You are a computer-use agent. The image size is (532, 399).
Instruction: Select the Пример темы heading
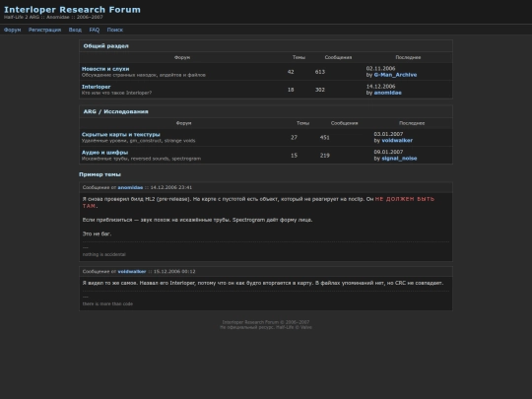pyautogui.click(x=100, y=174)
